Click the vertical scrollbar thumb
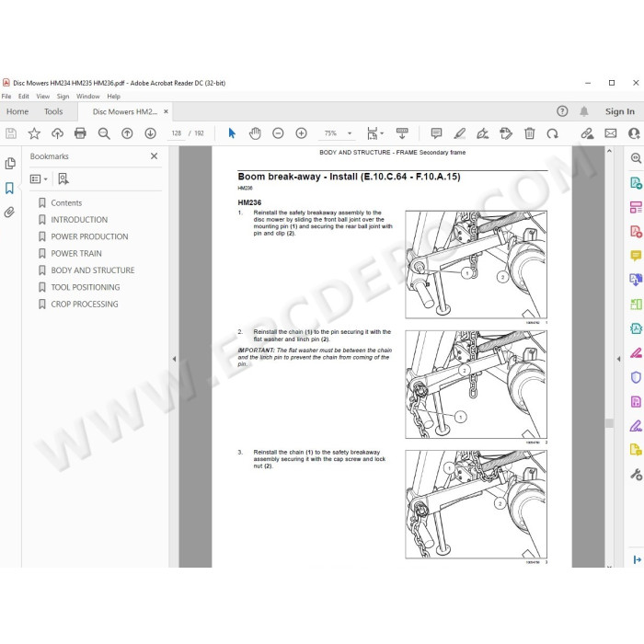The image size is (644, 644). tap(609, 423)
